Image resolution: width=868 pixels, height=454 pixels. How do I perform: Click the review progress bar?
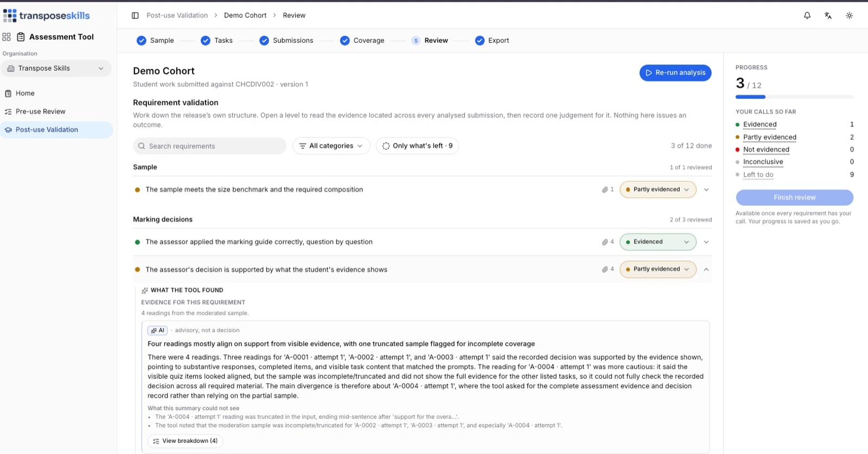point(795,97)
